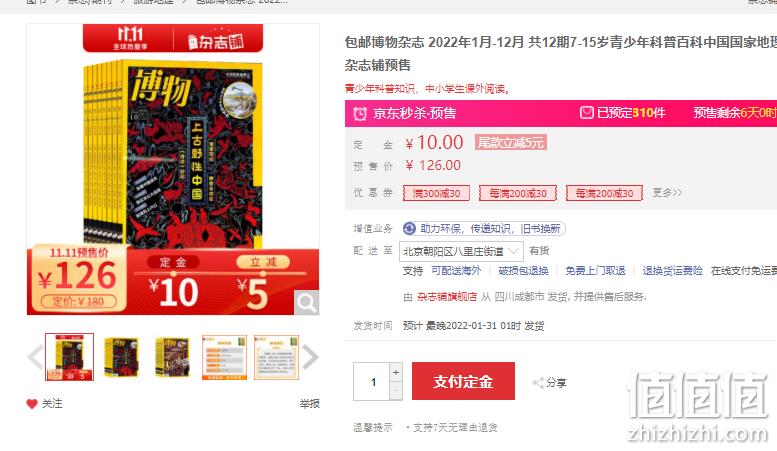Expand 更多 coupons list
This screenshot has height=451, width=777.
(x=667, y=192)
